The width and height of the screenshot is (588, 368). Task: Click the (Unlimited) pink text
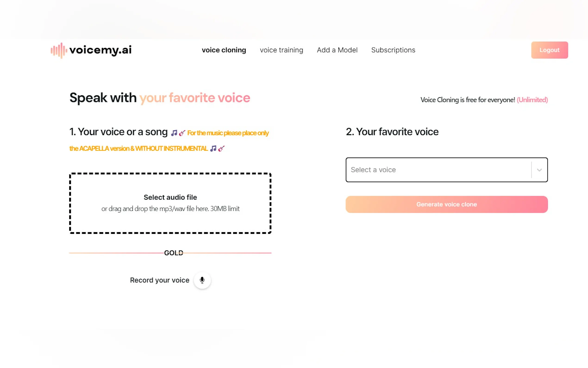pyautogui.click(x=532, y=100)
